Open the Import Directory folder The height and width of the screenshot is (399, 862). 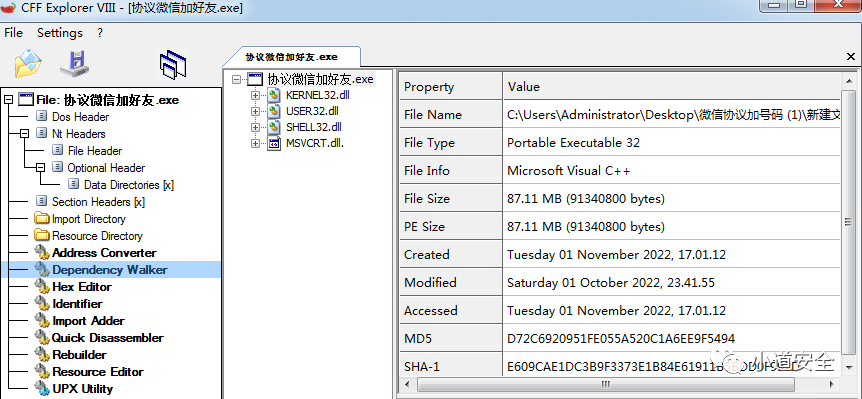[89, 219]
